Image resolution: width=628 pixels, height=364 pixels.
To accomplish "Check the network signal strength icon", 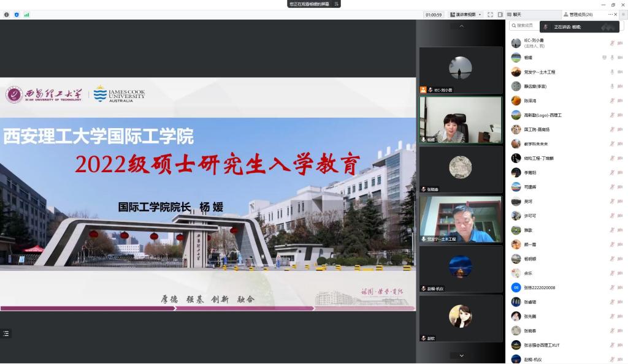I will pos(26,15).
